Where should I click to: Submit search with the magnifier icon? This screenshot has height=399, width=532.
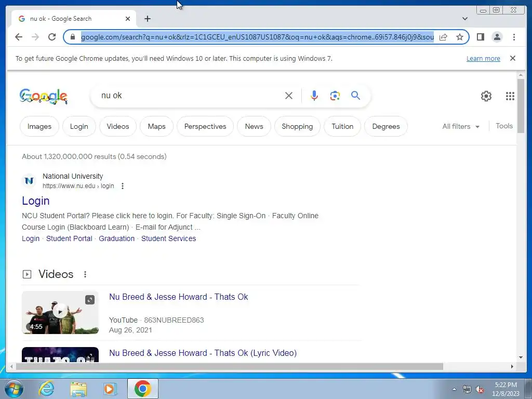coord(355,96)
